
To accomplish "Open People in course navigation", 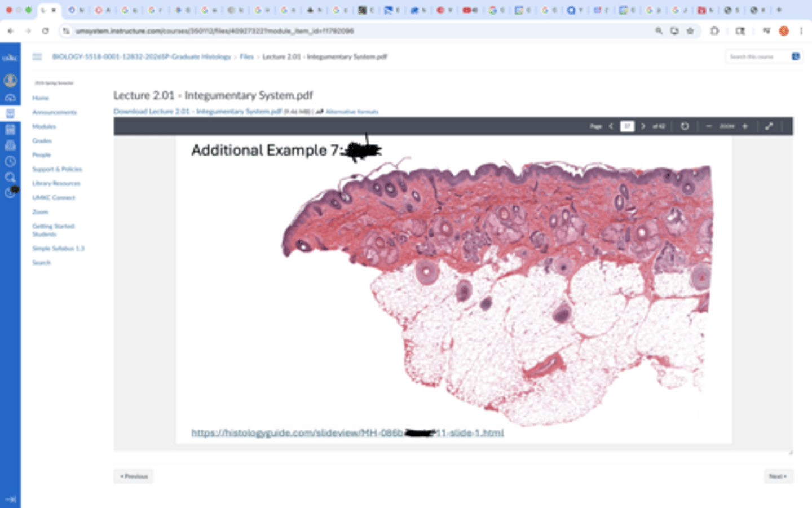I will [x=41, y=154].
